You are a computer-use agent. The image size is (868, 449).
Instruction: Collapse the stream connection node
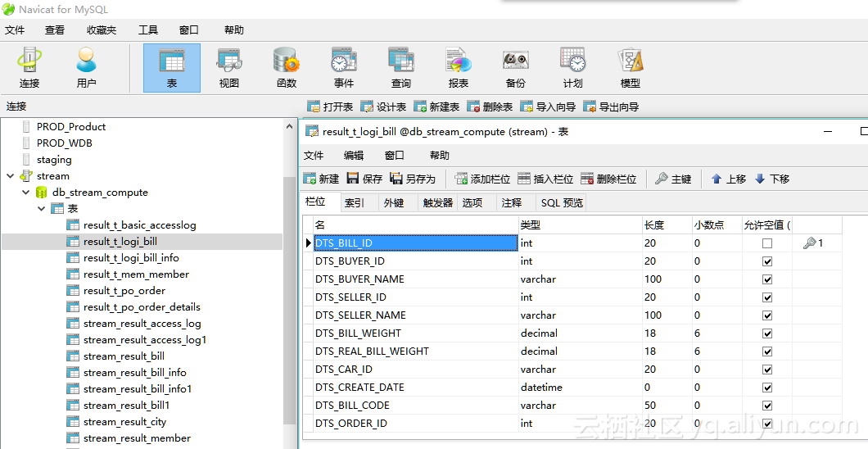pyautogui.click(x=11, y=176)
